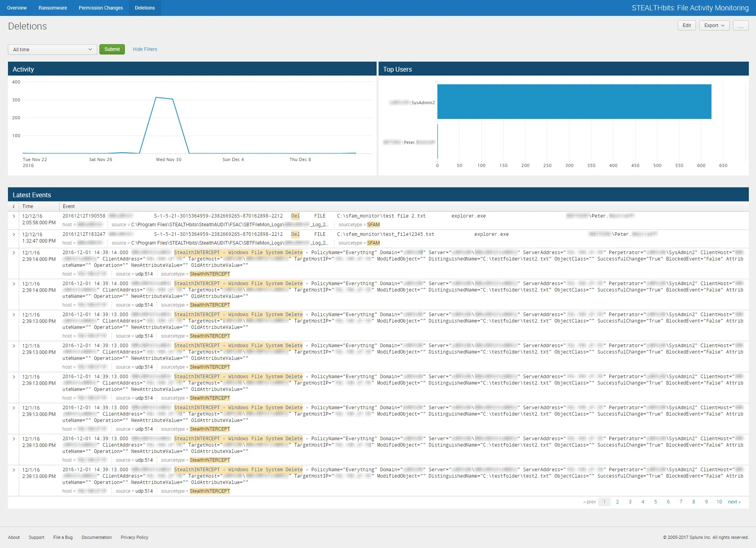Expand the first 12/1/16 2:39:13 PM event
Viewport: 756px width, 548px height.
pos(14,315)
